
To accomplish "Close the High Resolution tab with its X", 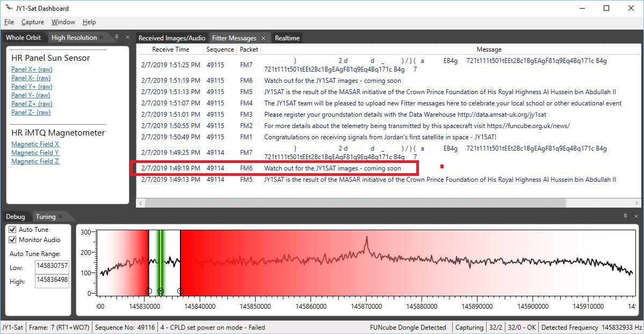I will coord(102,37).
